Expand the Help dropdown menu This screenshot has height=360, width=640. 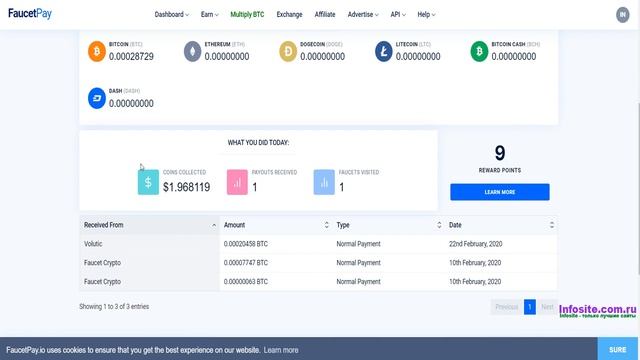click(x=426, y=14)
